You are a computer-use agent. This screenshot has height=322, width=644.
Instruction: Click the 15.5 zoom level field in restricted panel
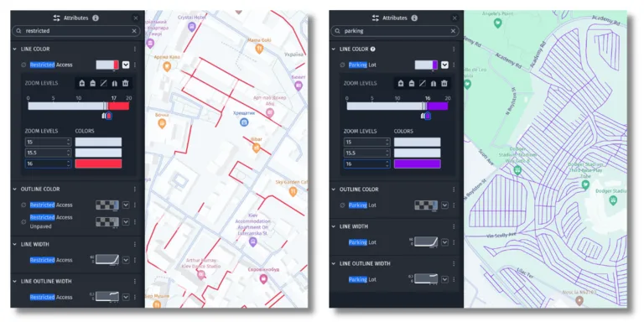48,153
